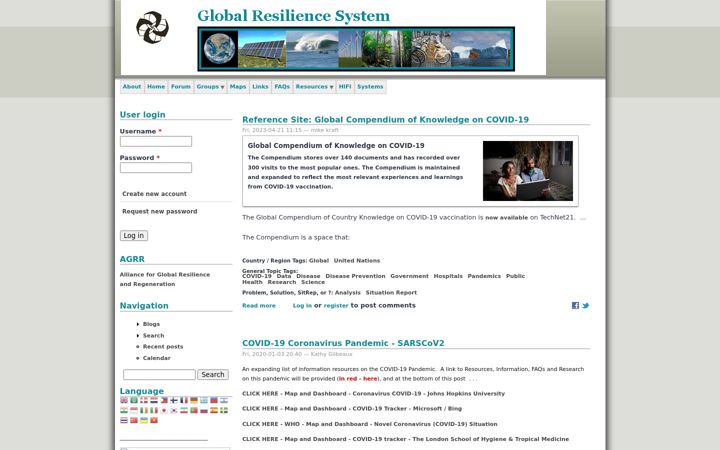The image size is (720, 450).
Task: Open Johns Hopkins University dashboard link
Action: [373, 394]
